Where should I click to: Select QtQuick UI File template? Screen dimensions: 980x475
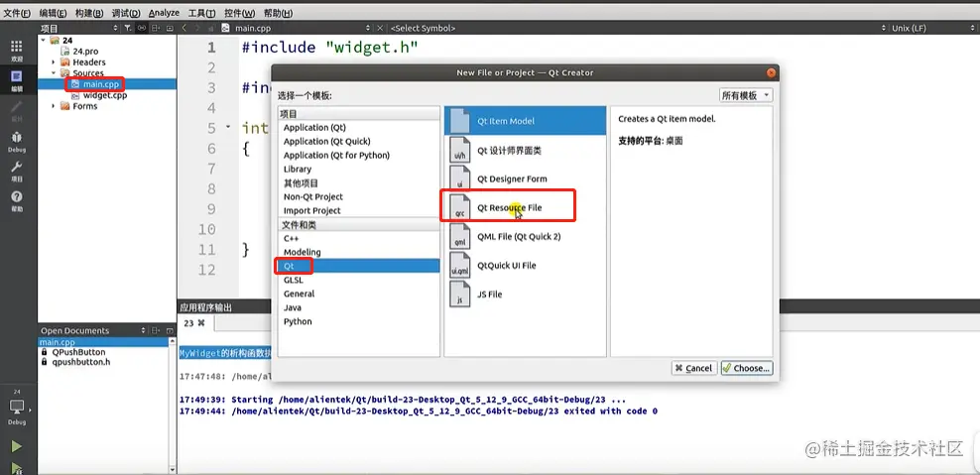(525, 265)
